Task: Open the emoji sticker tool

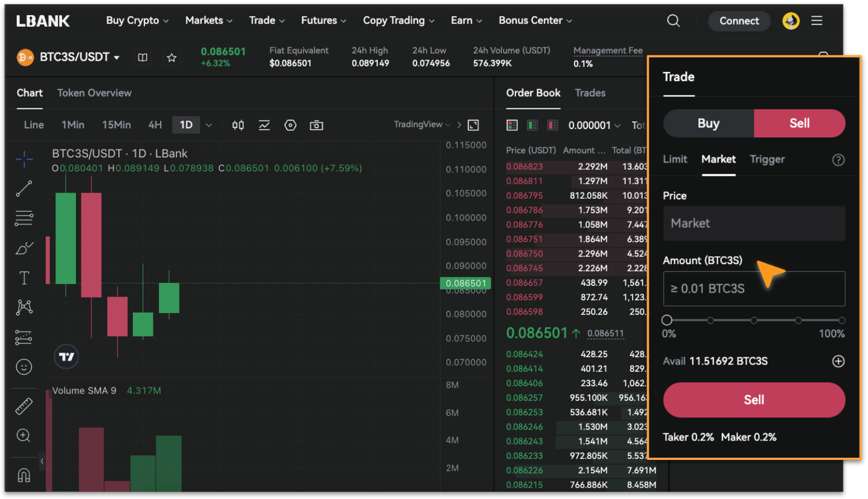Action: 23,367
